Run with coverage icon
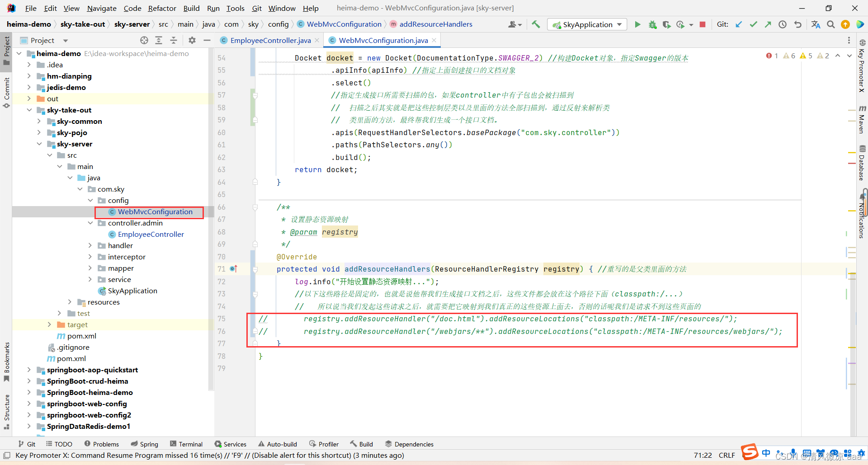 [667, 24]
